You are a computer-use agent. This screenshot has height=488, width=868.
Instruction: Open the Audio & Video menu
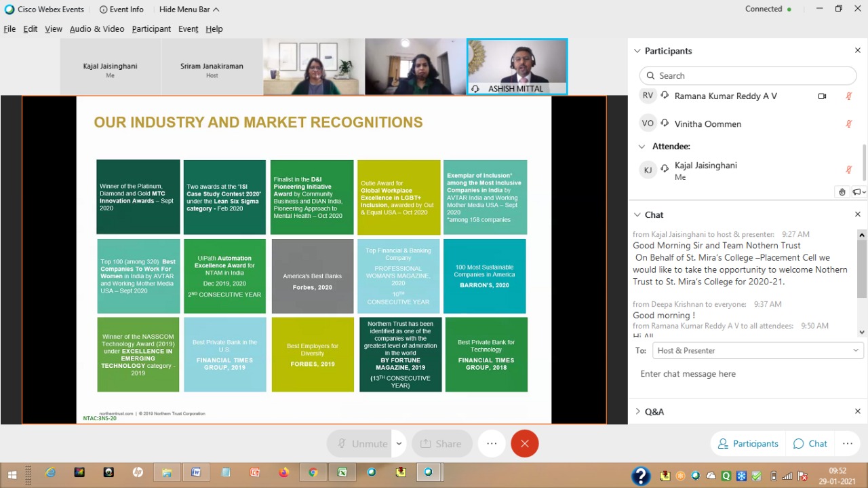(x=96, y=29)
